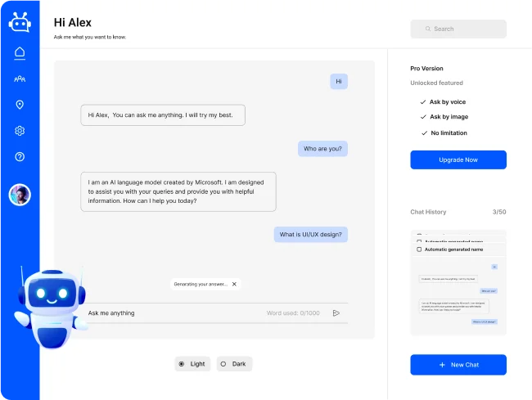Click the Ask by voice feature
The height and width of the screenshot is (400, 532).
tap(443, 102)
